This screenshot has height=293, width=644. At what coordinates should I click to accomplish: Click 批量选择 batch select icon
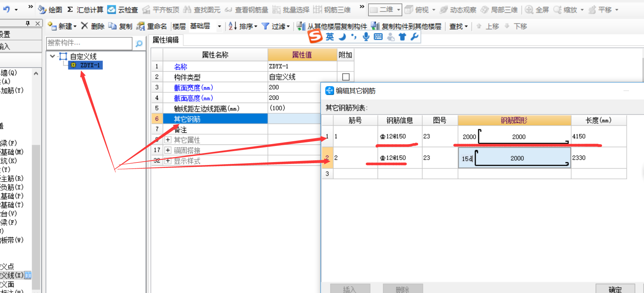pos(277,10)
